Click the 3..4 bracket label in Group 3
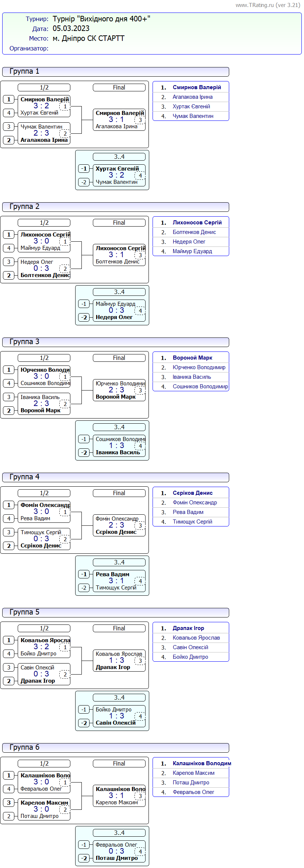 (119, 427)
